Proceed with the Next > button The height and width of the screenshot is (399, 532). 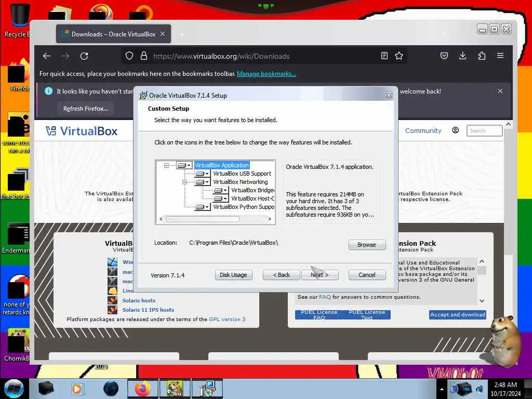(320, 275)
